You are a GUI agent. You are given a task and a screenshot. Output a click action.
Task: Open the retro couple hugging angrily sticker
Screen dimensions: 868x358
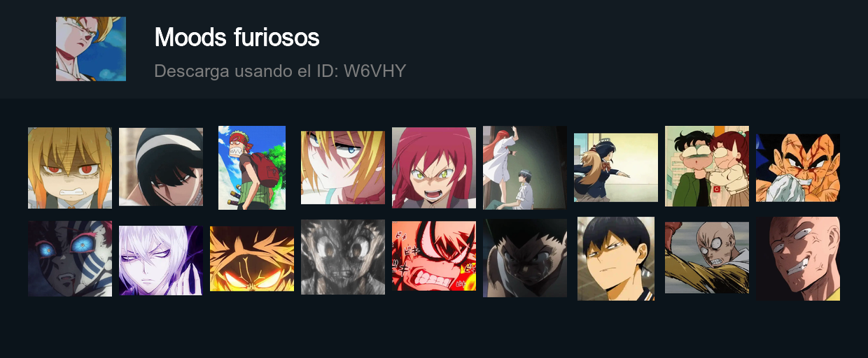click(707, 166)
